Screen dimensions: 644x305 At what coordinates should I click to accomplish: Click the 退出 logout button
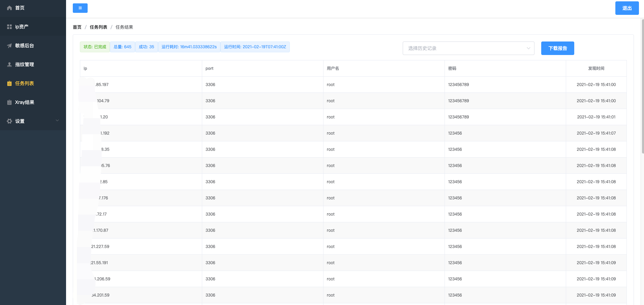coord(627,8)
